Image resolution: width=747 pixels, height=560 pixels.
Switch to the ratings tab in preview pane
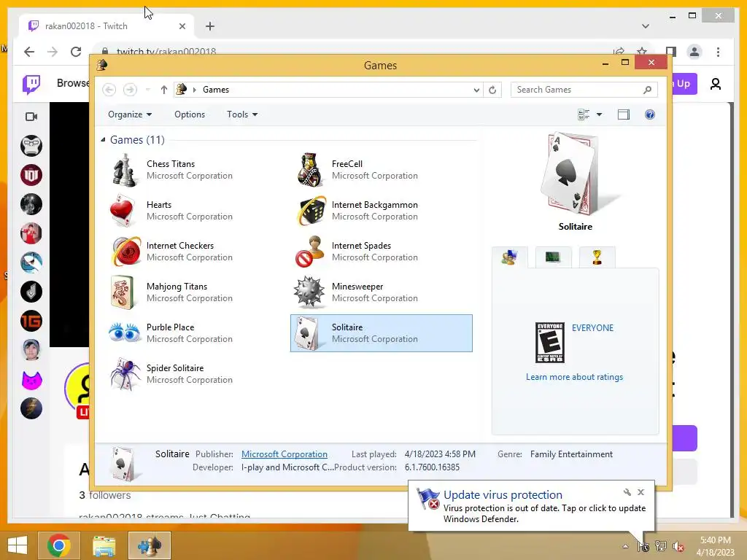click(x=509, y=257)
